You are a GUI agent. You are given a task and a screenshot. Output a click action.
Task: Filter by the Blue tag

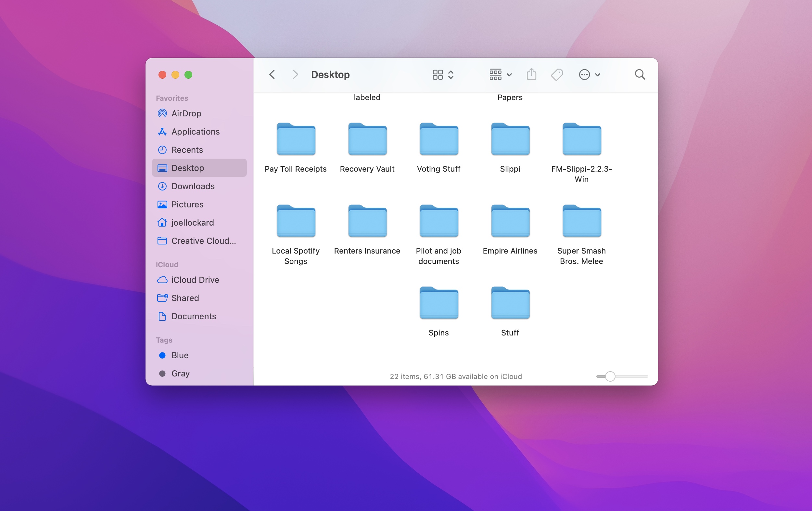199,355
